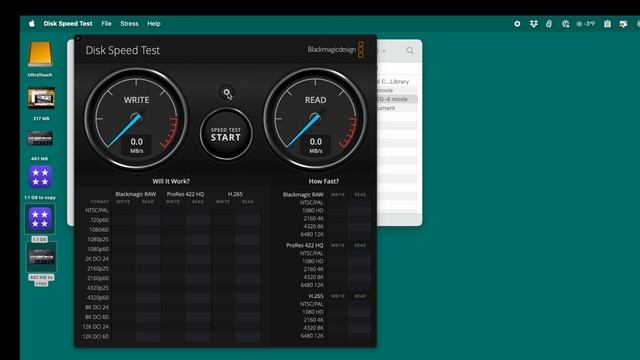Click the weather temperature item in the menu bar

586,24
